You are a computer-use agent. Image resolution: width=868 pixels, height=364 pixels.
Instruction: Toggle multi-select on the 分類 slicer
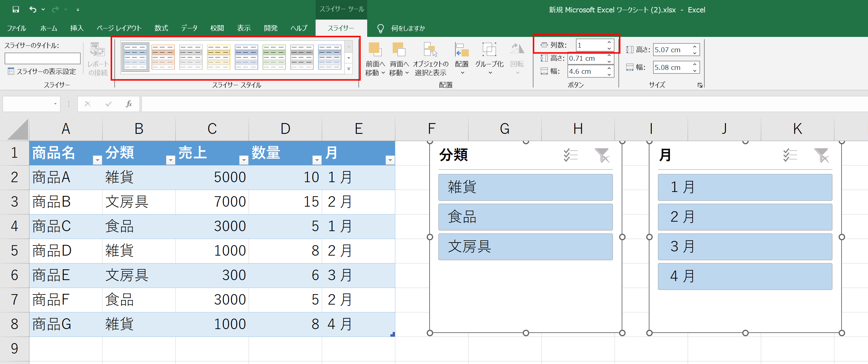coord(570,155)
